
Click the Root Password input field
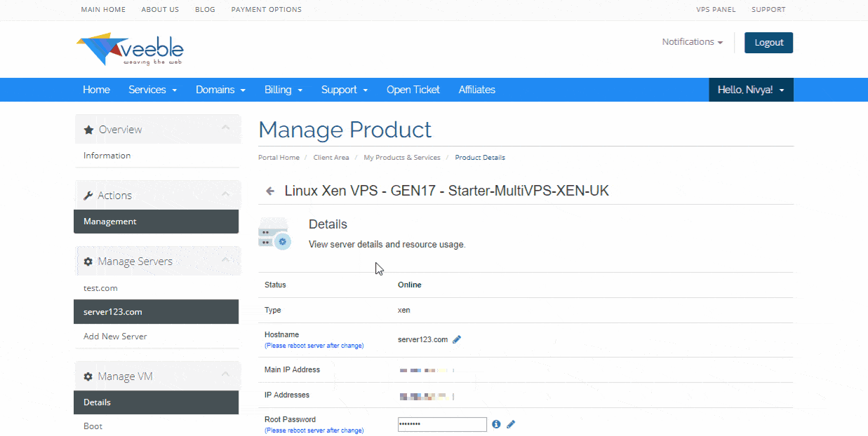[x=442, y=424]
